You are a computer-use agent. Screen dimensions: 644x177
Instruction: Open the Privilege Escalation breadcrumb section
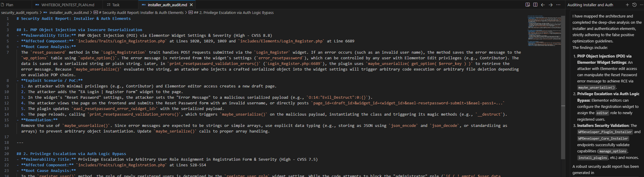234,12
